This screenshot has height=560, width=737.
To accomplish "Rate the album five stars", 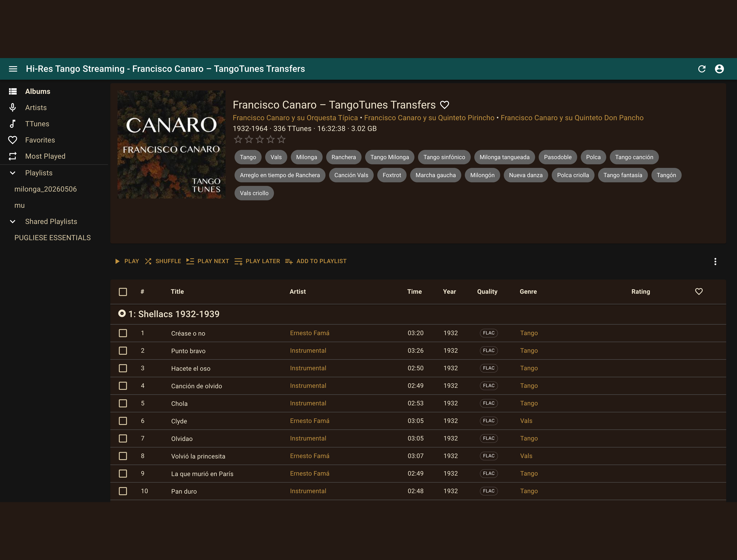I will click(281, 139).
